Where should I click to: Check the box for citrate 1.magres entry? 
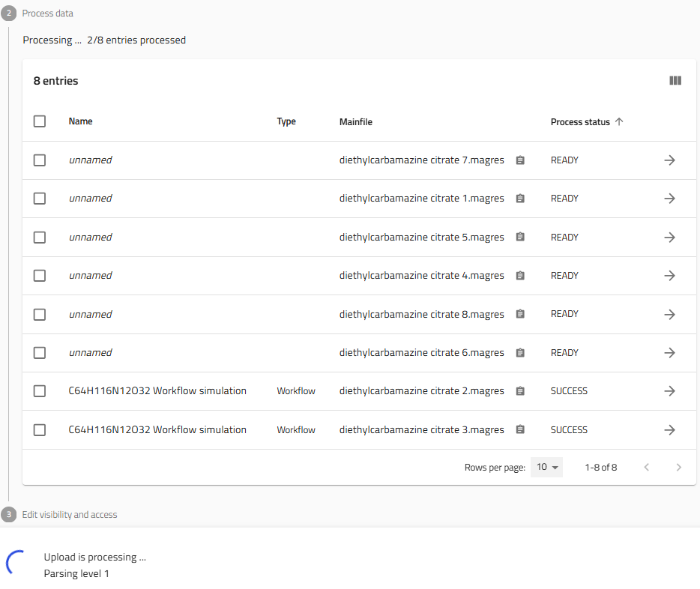[x=40, y=198]
